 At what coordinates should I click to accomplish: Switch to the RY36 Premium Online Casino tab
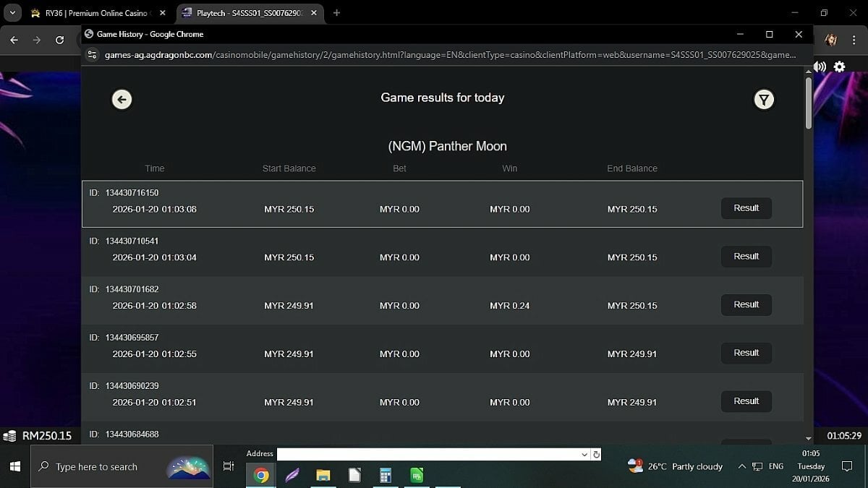coord(94,13)
